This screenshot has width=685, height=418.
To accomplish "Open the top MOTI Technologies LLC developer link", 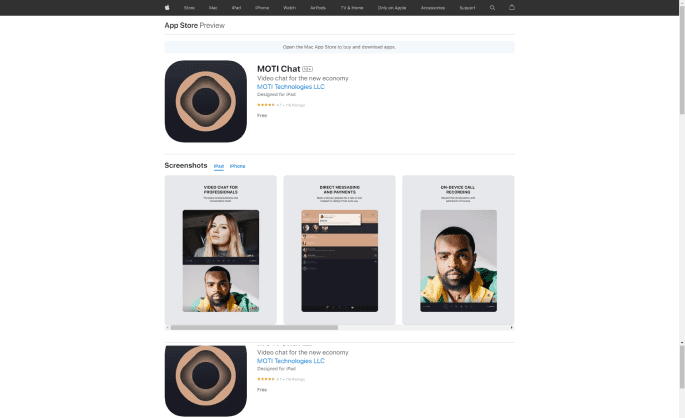I will (291, 86).
